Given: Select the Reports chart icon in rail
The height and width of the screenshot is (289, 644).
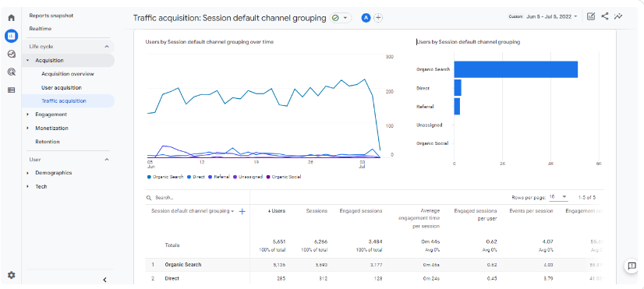Looking at the screenshot, I should 12,36.
